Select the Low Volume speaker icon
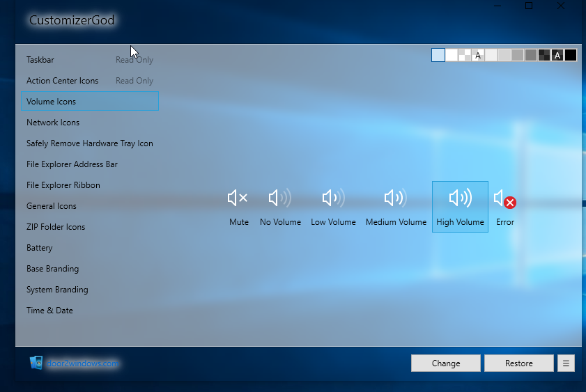This screenshot has width=586, height=392. pos(333,207)
